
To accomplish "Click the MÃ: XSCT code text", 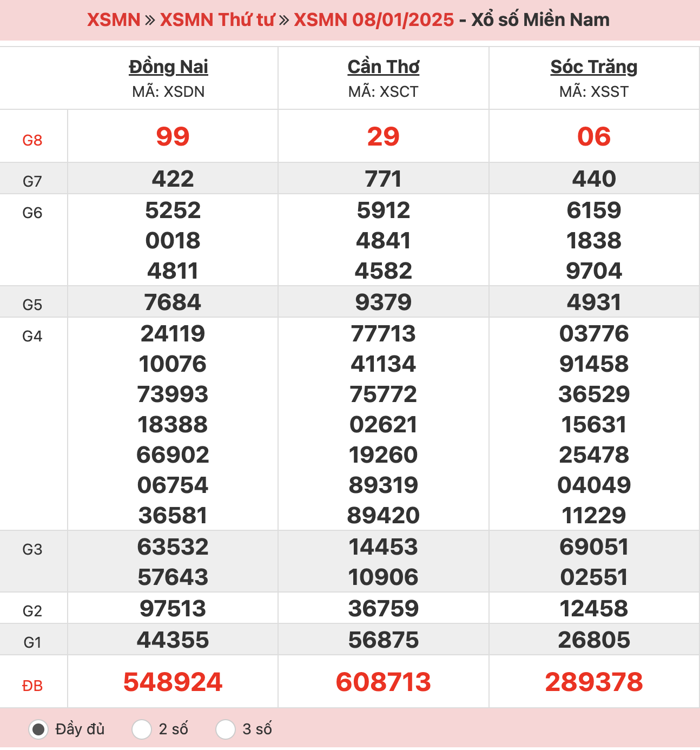I will click(x=383, y=92).
